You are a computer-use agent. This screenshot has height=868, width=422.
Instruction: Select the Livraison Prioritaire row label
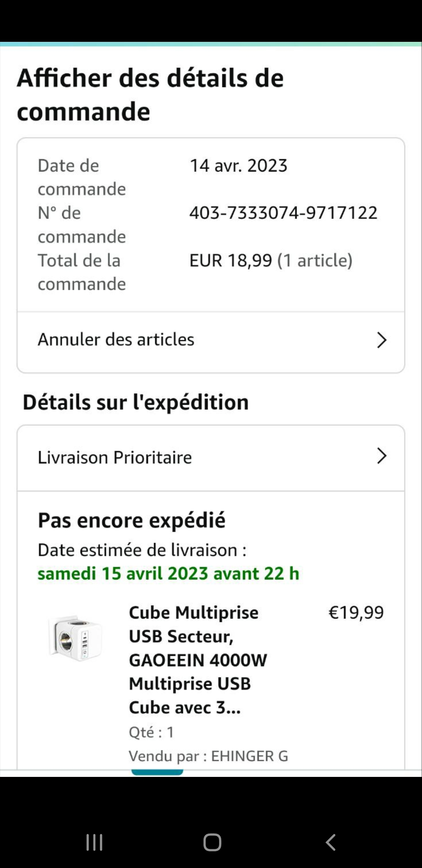tap(115, 457)
